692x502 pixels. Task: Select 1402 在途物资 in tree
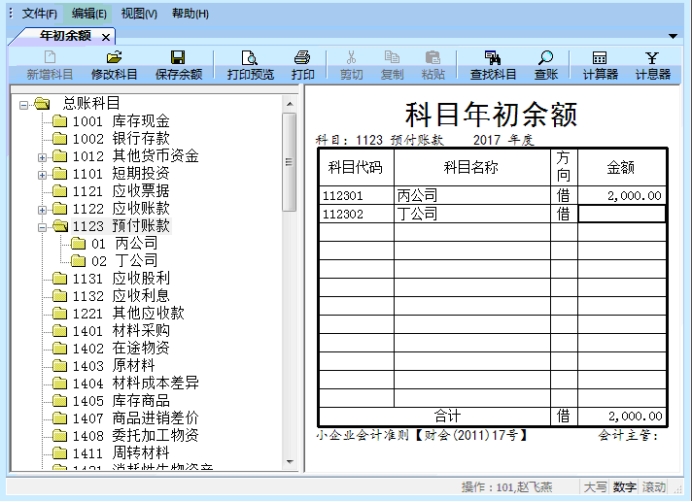[121, 348]
